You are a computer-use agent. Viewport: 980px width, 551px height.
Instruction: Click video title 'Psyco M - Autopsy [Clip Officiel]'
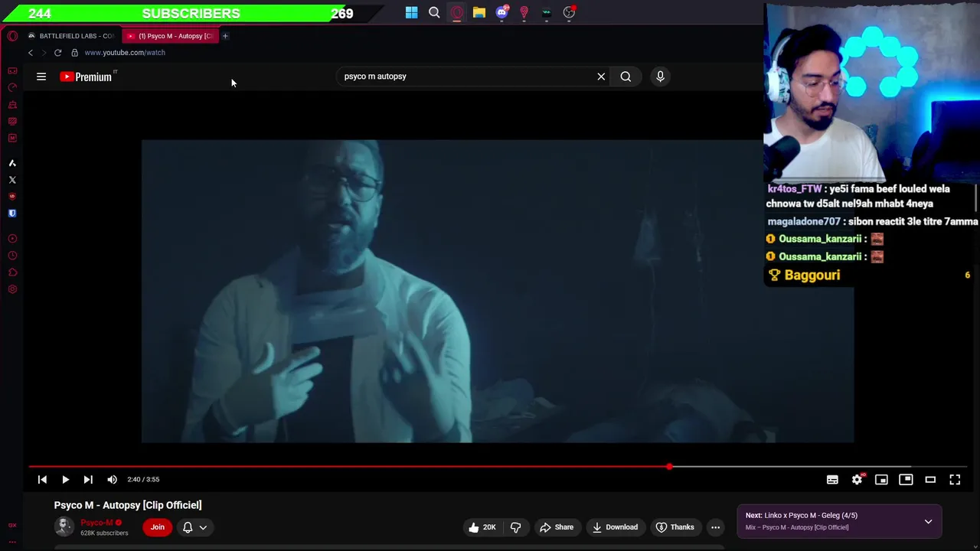(x=128, y=505)
